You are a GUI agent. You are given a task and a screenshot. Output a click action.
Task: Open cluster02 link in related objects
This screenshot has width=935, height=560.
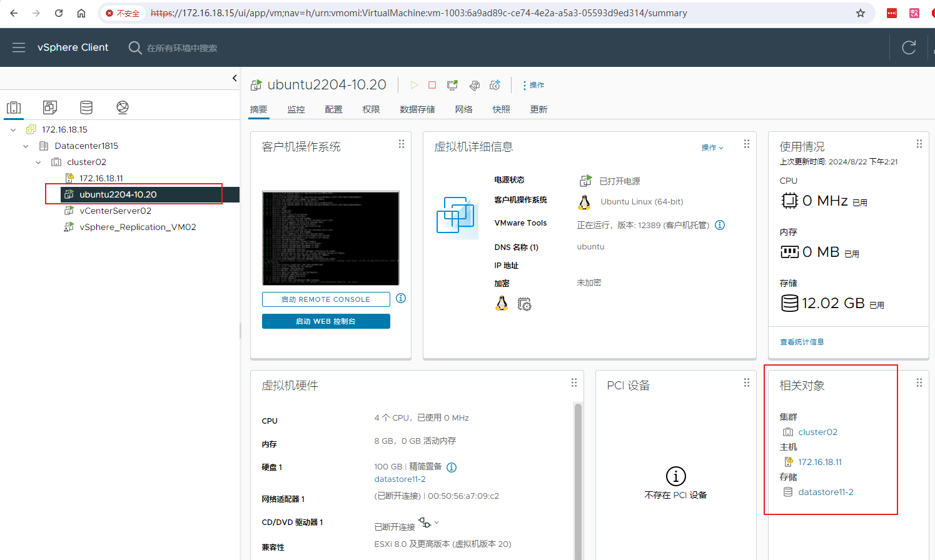[817, 432]
